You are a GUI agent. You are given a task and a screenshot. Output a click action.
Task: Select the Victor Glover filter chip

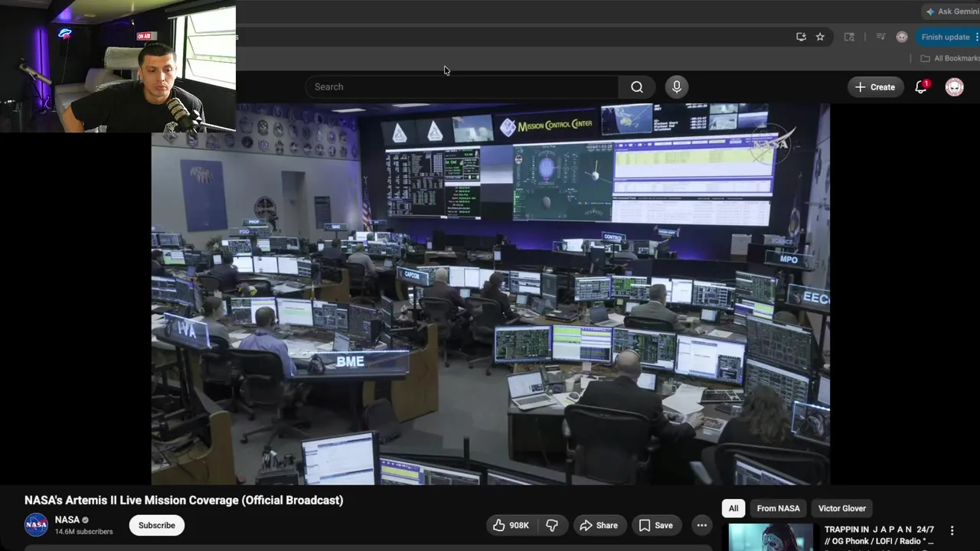coord(842,508)
